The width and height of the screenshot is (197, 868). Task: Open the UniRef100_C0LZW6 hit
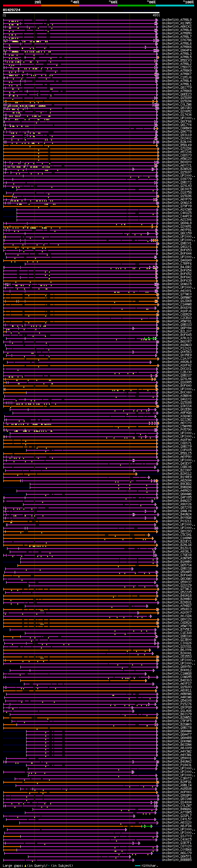coord(177,104)
